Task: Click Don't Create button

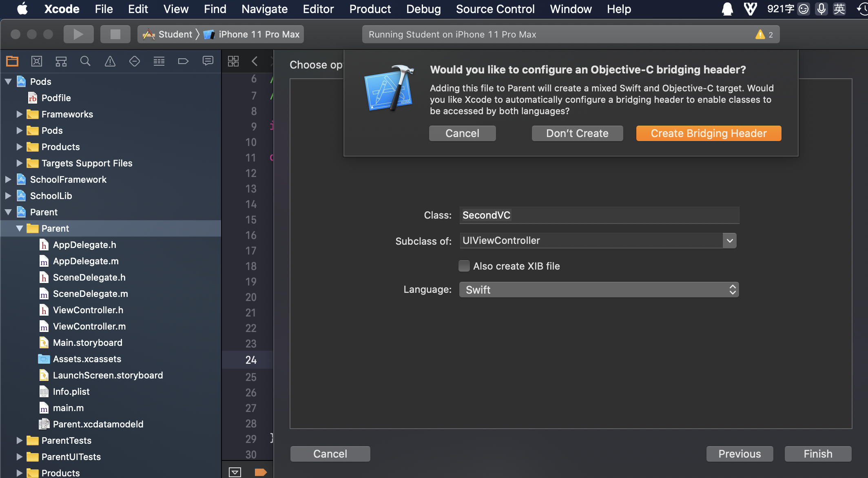Action: point(577,133)
